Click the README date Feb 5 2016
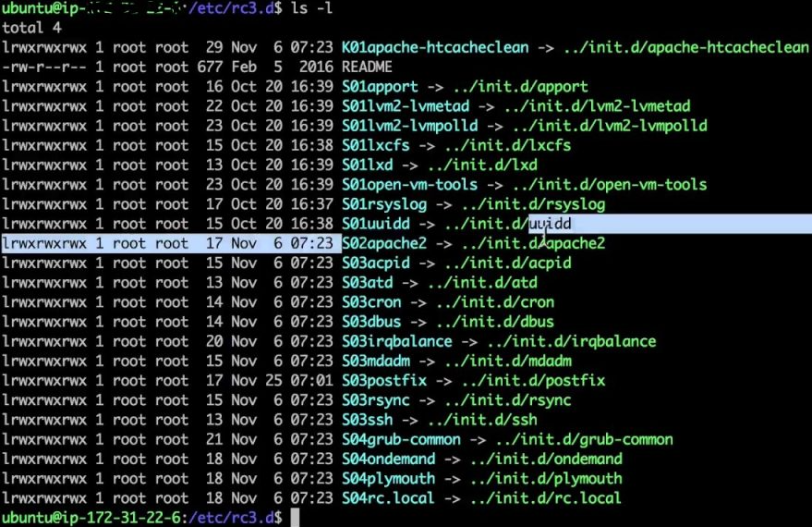Image resolution: width=812 pixels, height=527 pixels. click(282, 67)
